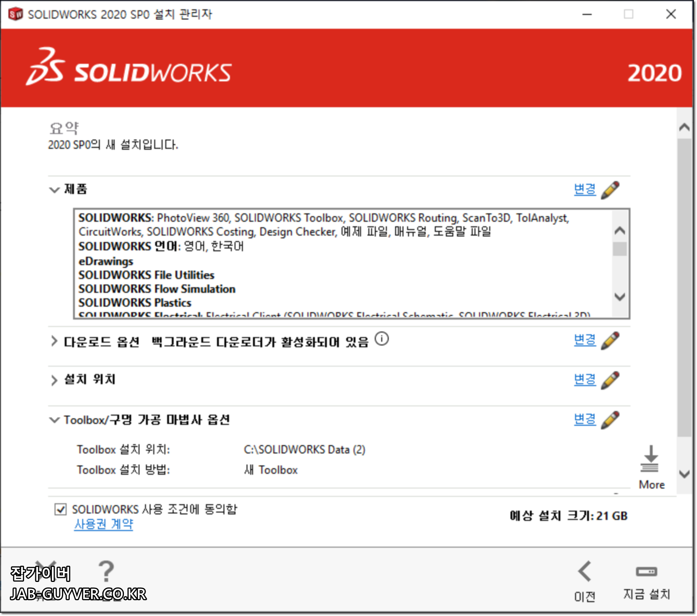697x616 pixels.
Task: Open the 변경 link for Toolbox options
Action: point(585,419)
